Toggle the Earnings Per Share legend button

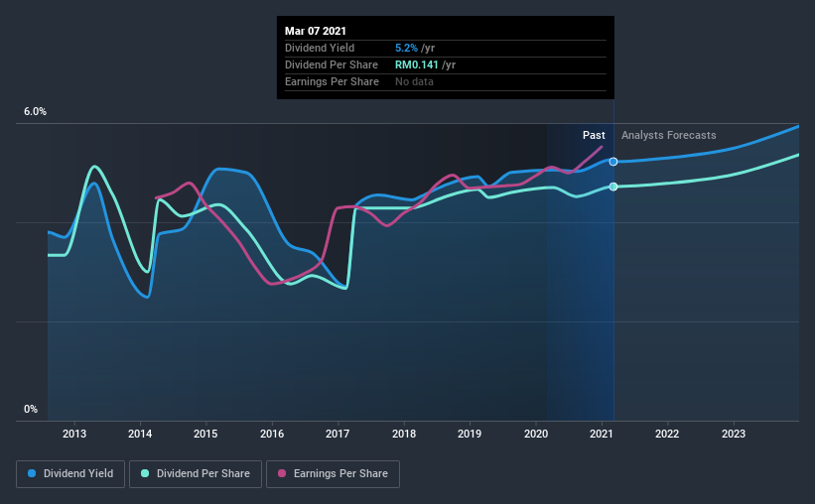pos(333,474)
